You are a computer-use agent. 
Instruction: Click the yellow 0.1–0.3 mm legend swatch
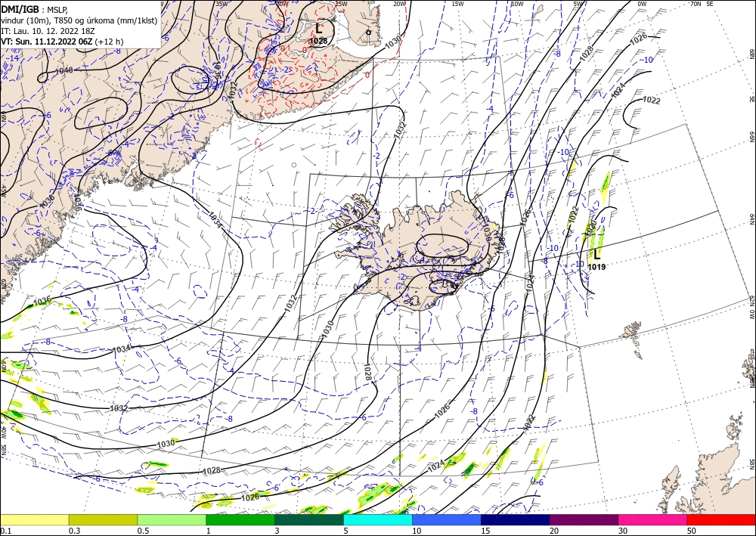pyautogui.click(x=34, y=519)
